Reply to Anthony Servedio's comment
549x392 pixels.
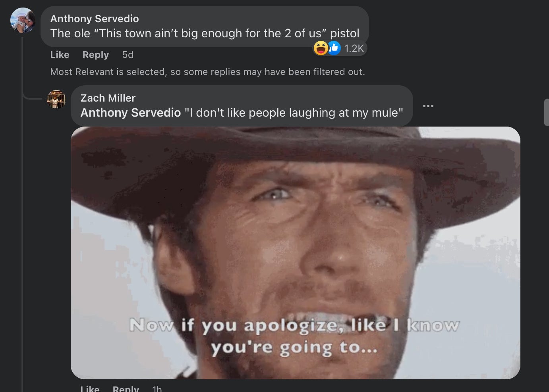pyautogui.click(x=96, y=55)
